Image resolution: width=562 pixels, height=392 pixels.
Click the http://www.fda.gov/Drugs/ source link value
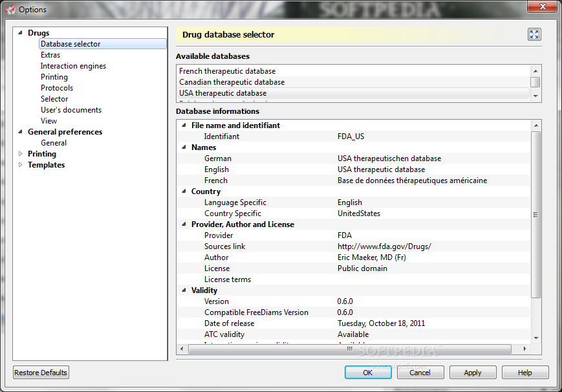pos(384,246)
